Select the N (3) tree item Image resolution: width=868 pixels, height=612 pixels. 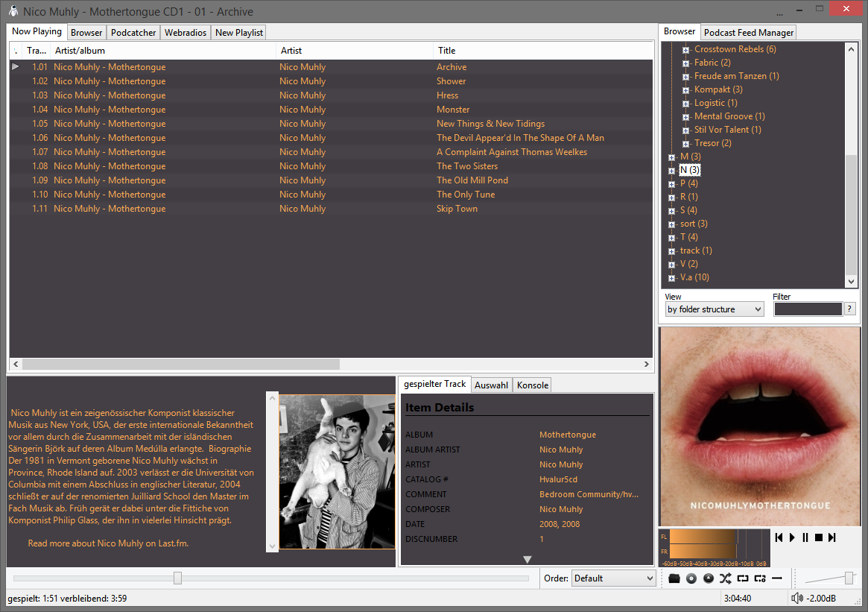690,170
